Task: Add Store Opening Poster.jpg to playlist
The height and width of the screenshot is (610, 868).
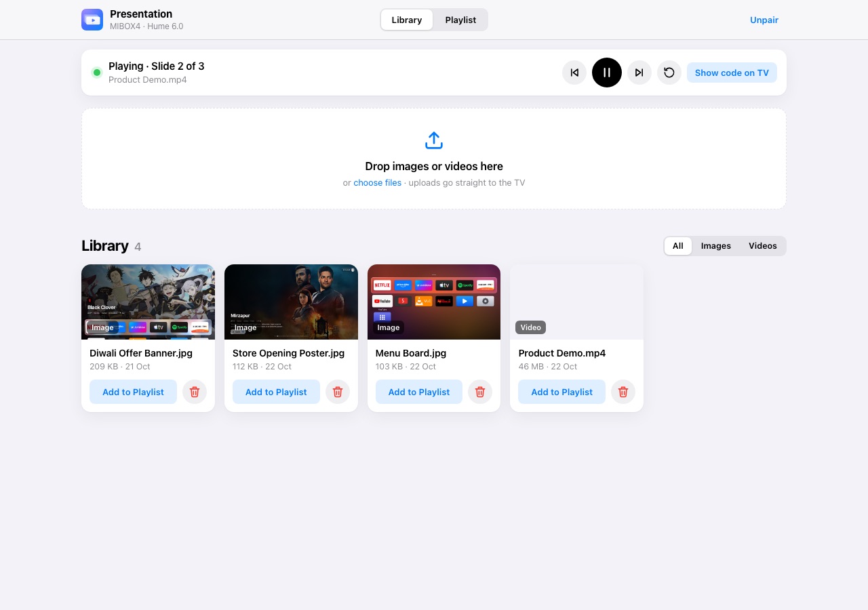Action: pyautogui.click(x=276, y=392)
